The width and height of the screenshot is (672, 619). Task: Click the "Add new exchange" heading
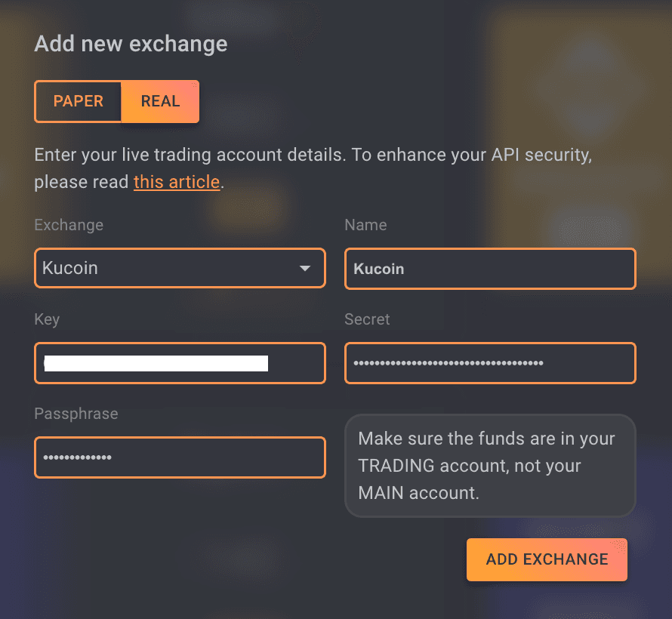point(131,44)
